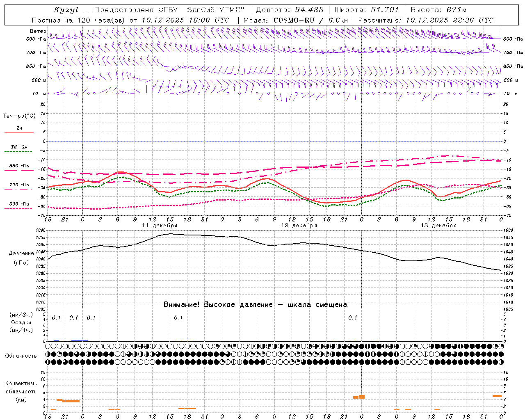Image resolution: width=525 pixels, height=420 pixels.
Task: Click the "Высота: 671м" header field
Action: click(438, 10)
